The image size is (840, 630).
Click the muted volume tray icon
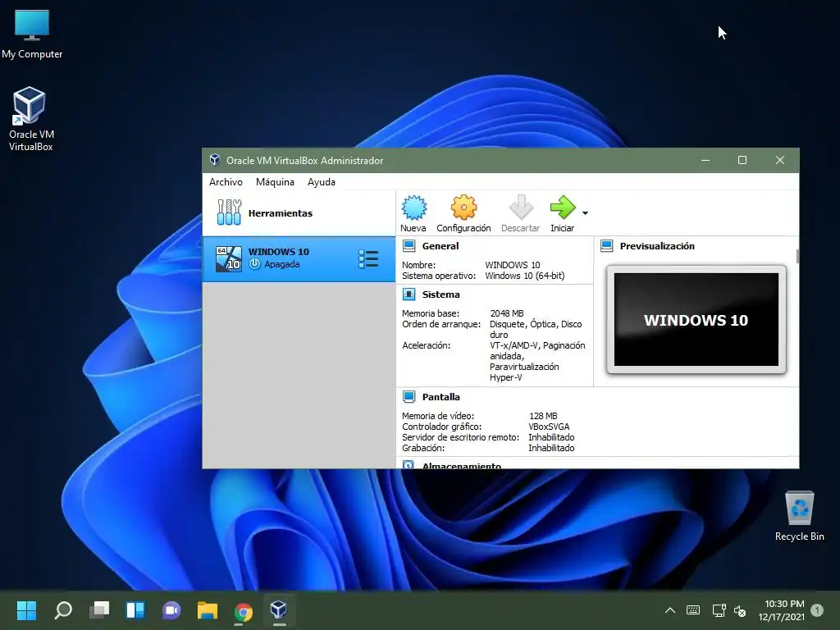coord(740,610)
